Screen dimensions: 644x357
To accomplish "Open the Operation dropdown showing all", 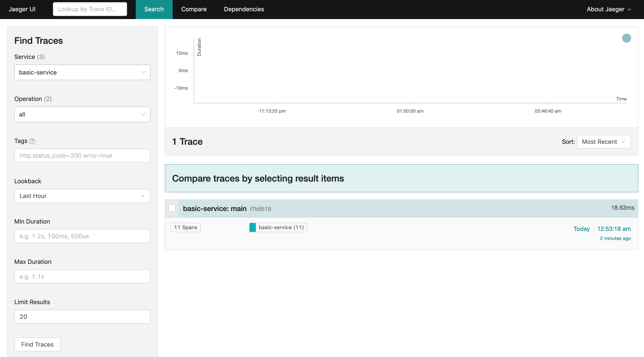I will pyautogui.click(x=82, y=114).
